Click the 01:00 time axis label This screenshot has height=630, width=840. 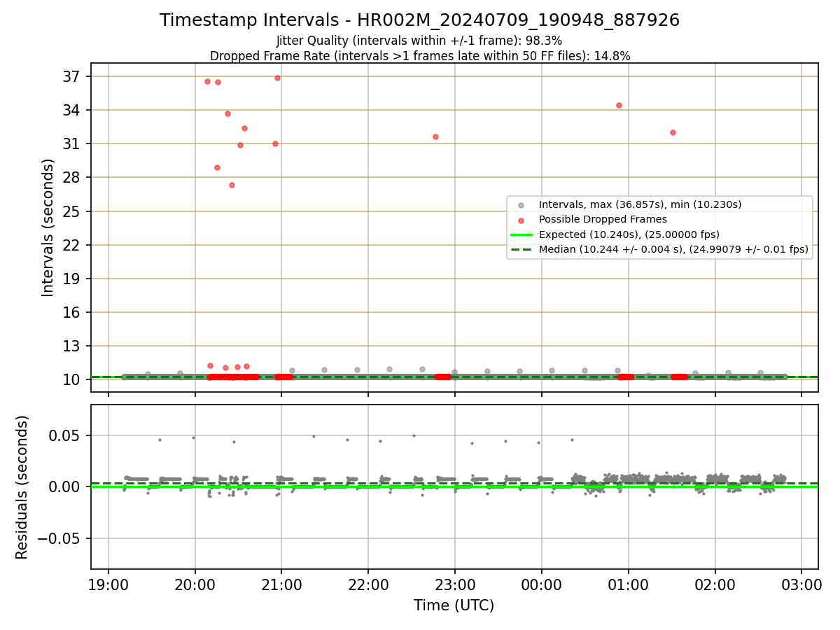[x=628, y=584]
